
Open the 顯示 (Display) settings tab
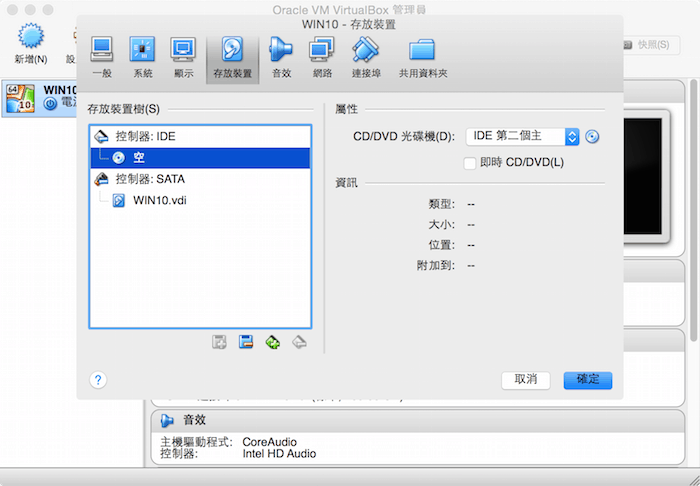tap(183, 58)
